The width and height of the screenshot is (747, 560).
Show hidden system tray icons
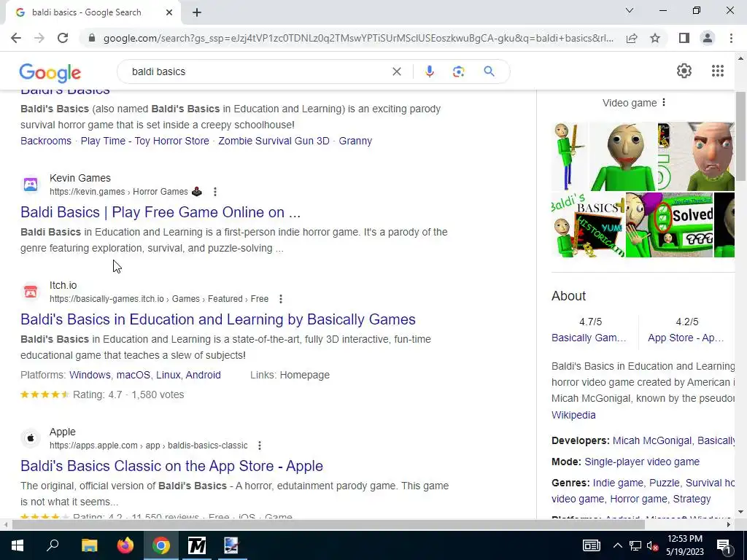[617, 545]
